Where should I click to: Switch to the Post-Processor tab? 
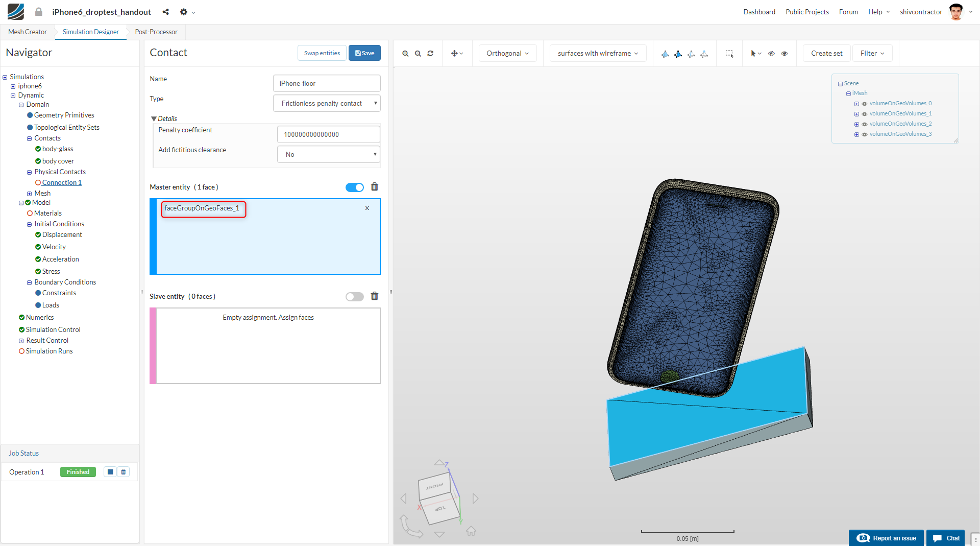click(x=156, y=32)
